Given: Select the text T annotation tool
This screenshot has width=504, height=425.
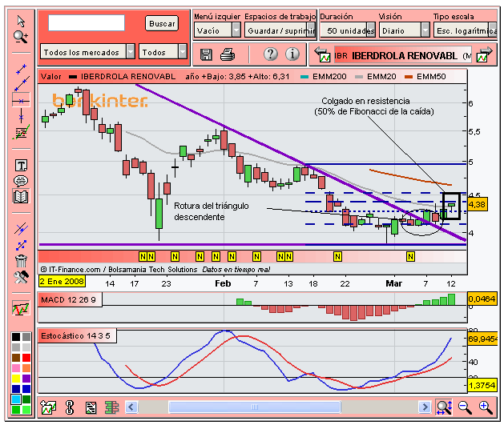Looking at the screenshot, I should [x=21, y=166].
